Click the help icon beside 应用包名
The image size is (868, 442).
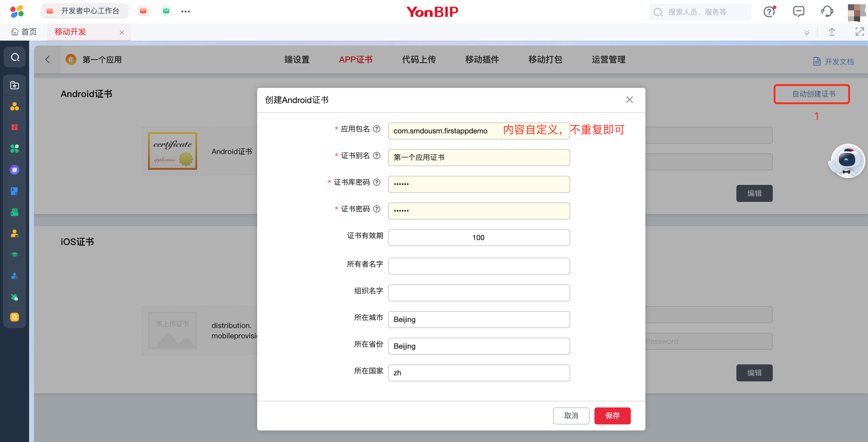point(377,129)
